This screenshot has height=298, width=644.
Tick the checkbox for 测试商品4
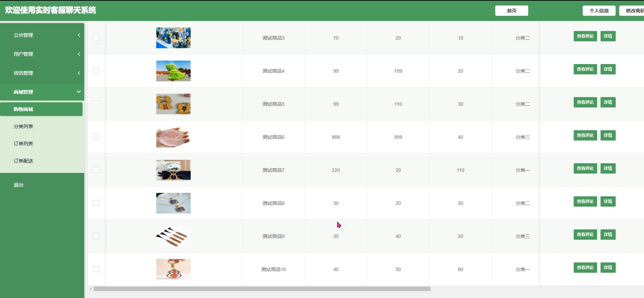click(96, 71)
